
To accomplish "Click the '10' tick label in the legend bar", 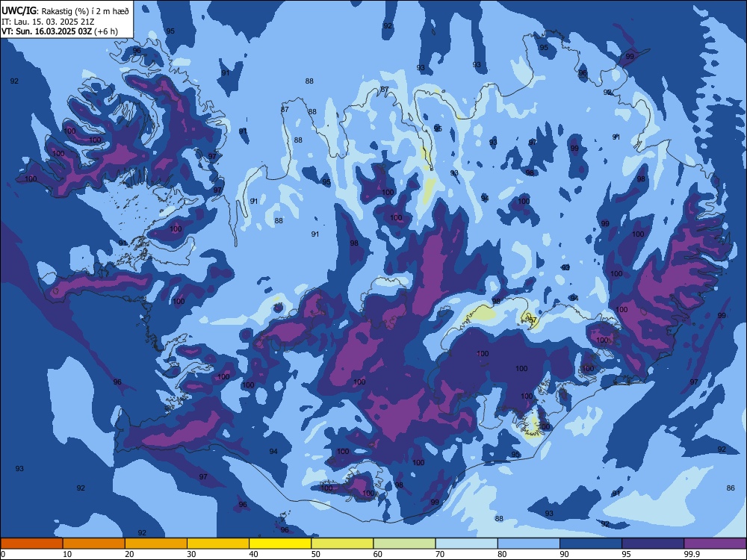I will [x=67, y=554].
